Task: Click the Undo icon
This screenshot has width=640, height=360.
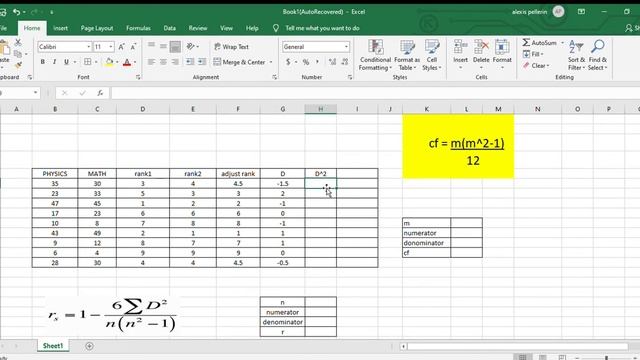Action: tap(16, 12)
